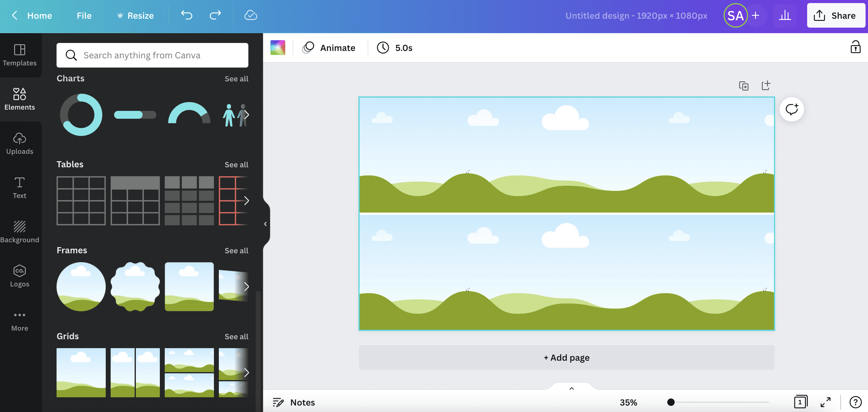Open the insights bar chart icon
The height and width of the screenshot is (412, 868).
coord(785,15)
